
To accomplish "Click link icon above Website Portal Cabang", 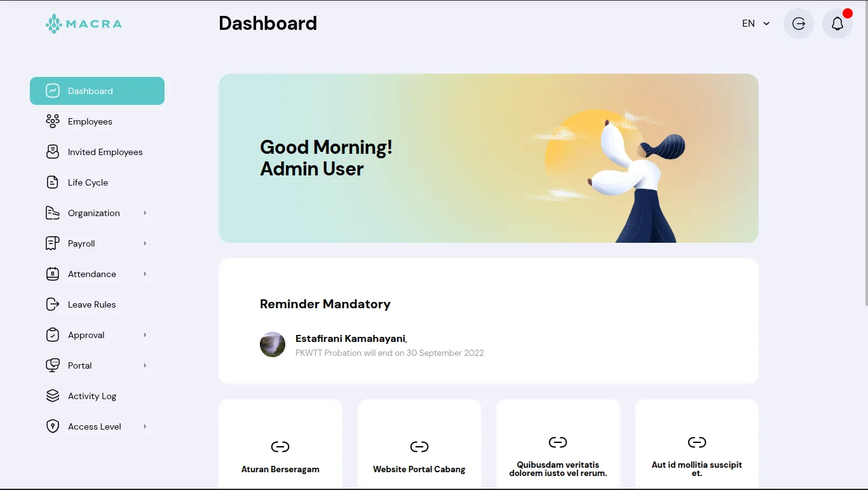I will coord(419,447).
